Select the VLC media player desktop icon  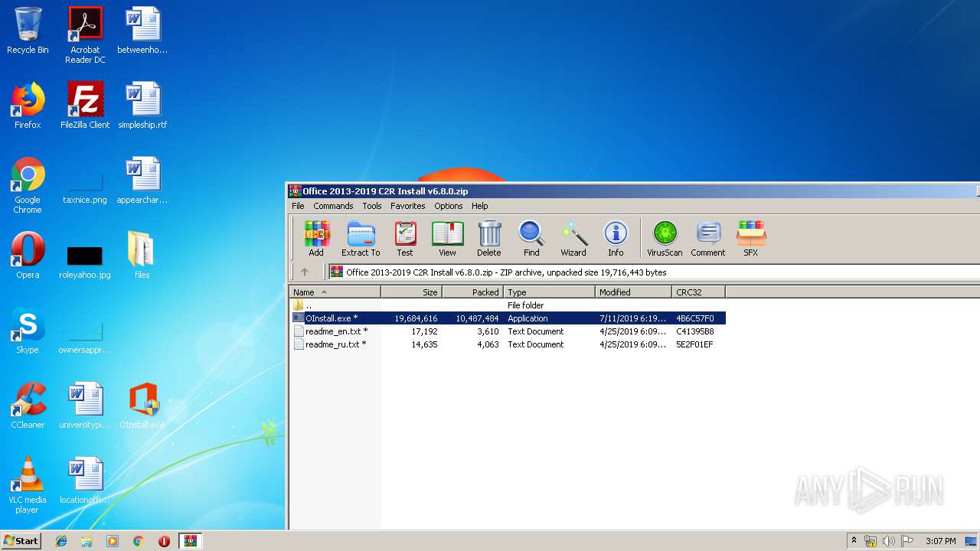point(28,485)
